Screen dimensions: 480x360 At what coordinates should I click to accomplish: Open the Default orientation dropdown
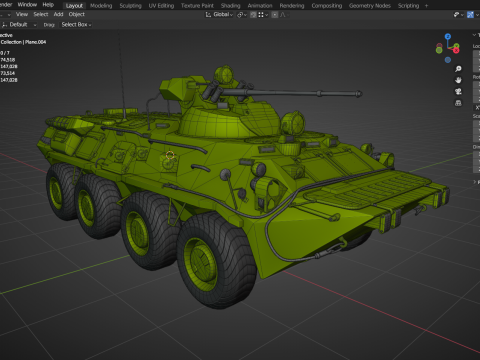click(x=19, y=25)
